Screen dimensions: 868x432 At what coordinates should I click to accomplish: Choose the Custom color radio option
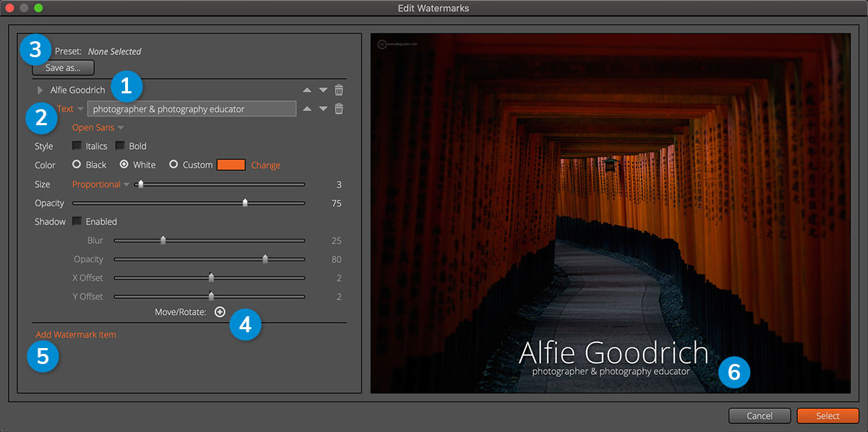coord(174,165)
